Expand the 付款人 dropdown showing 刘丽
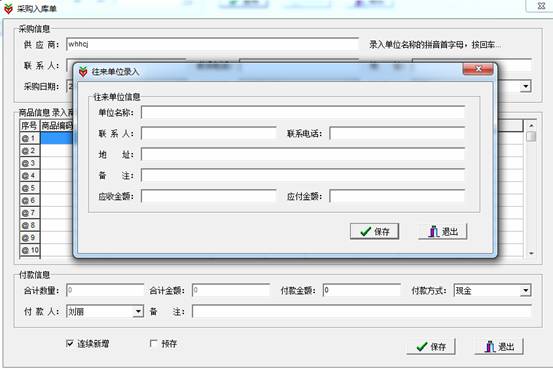Image resolution: width=553 pixels, height=369 pixels. tap(138, 311)
